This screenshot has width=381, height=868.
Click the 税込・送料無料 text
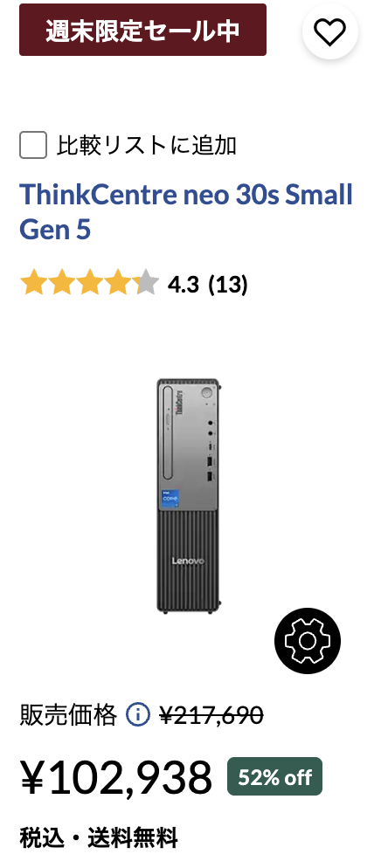99,837
